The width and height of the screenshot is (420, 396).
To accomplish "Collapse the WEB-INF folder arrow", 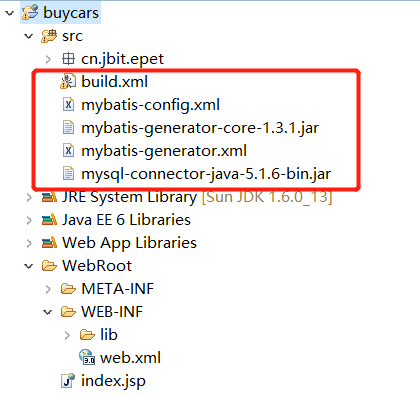I will [48, 312].
